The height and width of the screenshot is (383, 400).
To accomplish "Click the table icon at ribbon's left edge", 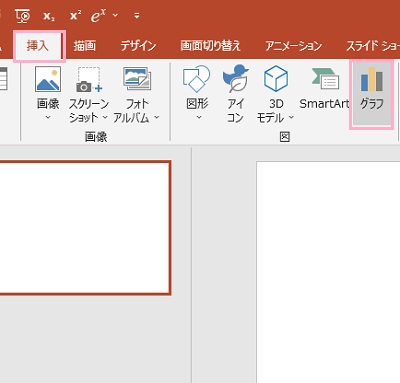I will [3, 79].
